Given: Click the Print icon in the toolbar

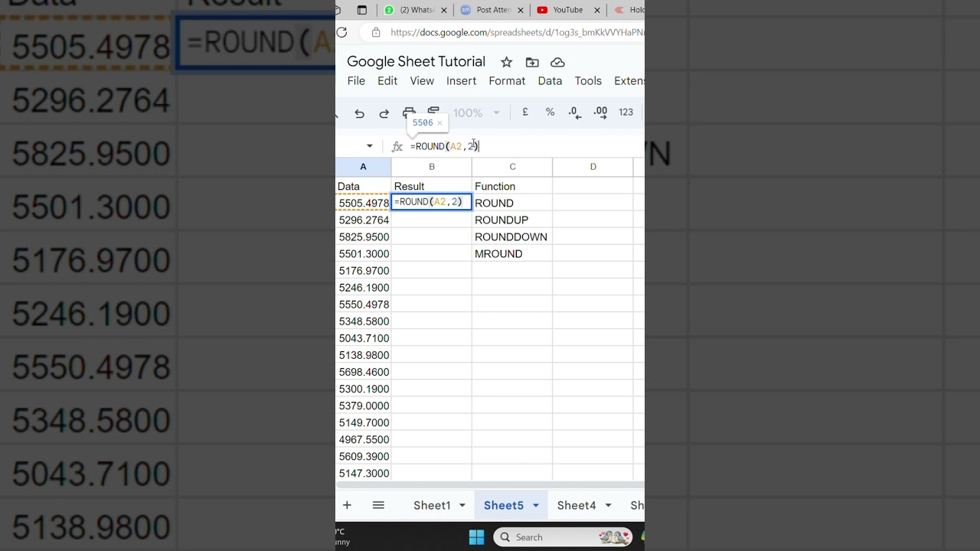Looking at the screenshot, I should coord(409,112).
